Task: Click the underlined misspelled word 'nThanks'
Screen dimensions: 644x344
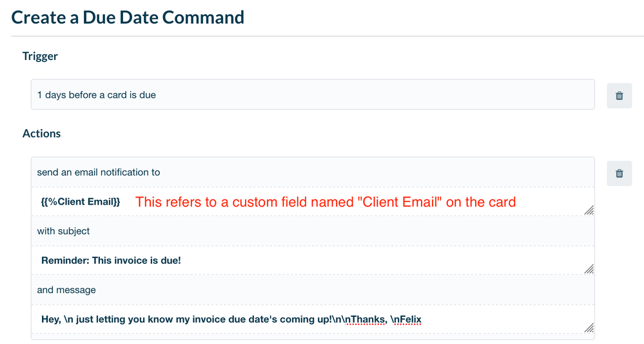Action: point(366,319)
